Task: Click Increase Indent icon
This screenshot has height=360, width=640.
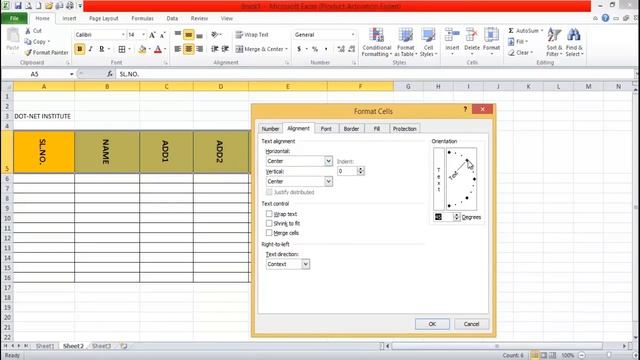Action: tap(225, 49)
